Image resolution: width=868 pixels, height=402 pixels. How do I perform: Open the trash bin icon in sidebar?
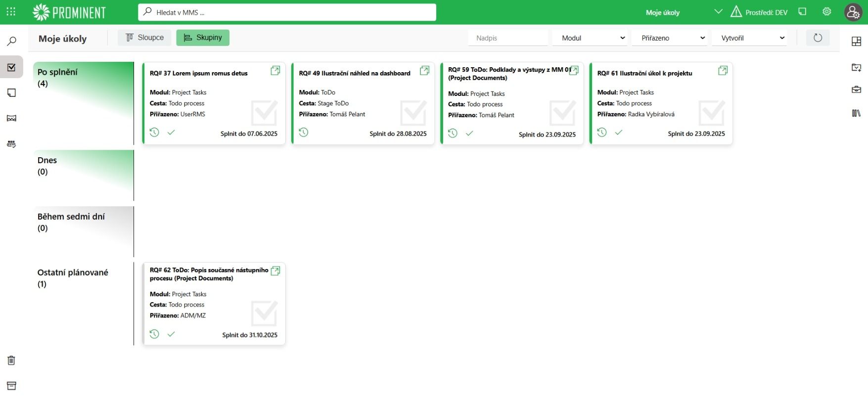point(11,360)
